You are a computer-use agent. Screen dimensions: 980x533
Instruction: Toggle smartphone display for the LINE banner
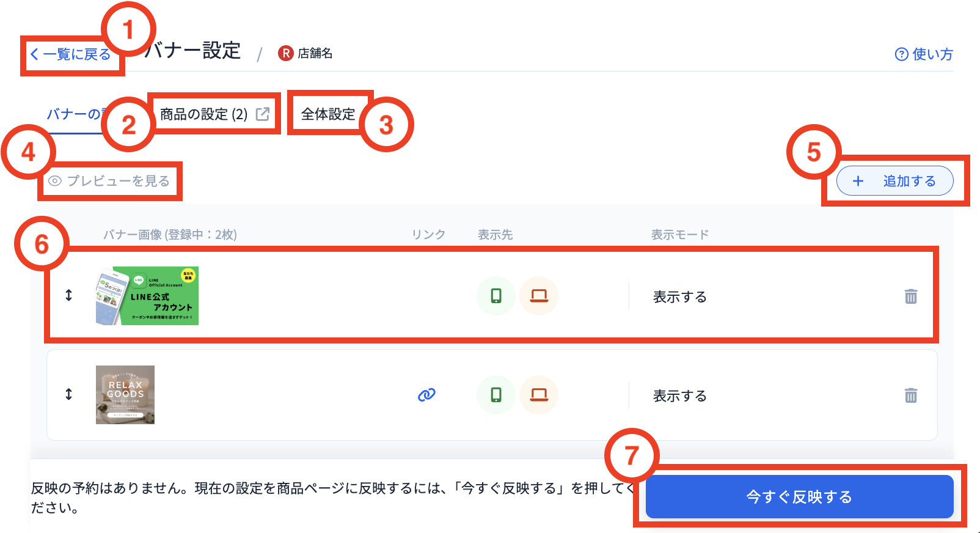tap(496, 296)
